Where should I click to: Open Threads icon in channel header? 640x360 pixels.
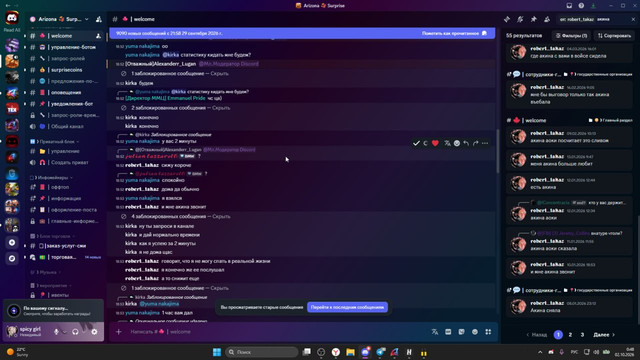(507, 19)
